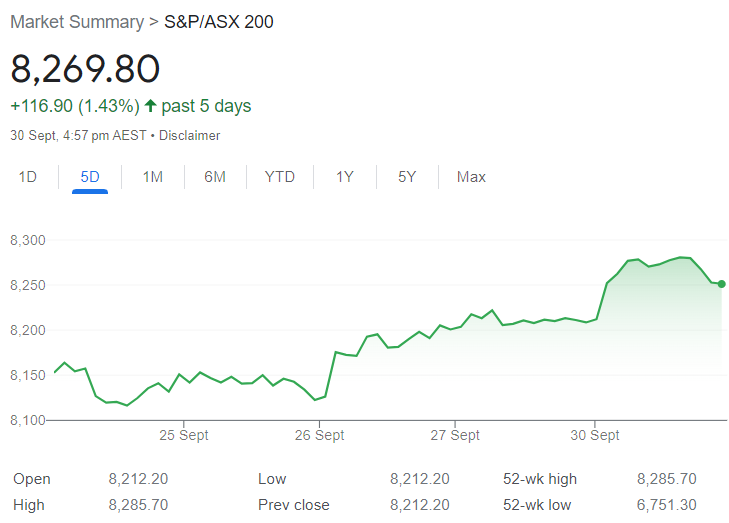This screenshot has width=729, height=523.
Task: Show the 1Y chart range
Action: click(345, 177)
